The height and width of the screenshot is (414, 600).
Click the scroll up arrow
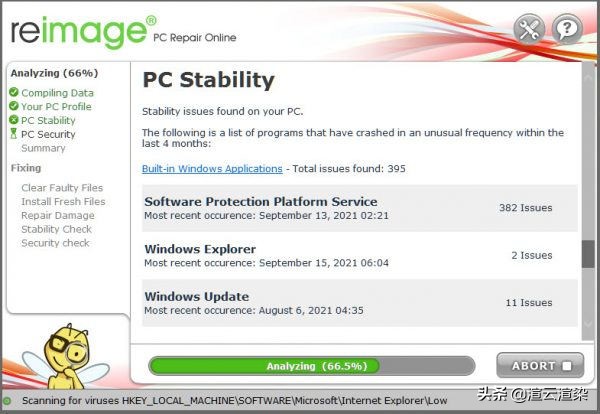point(588,75)
